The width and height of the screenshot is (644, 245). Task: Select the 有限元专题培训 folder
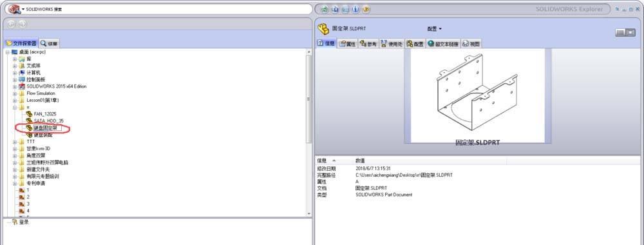tap(43, 177)
